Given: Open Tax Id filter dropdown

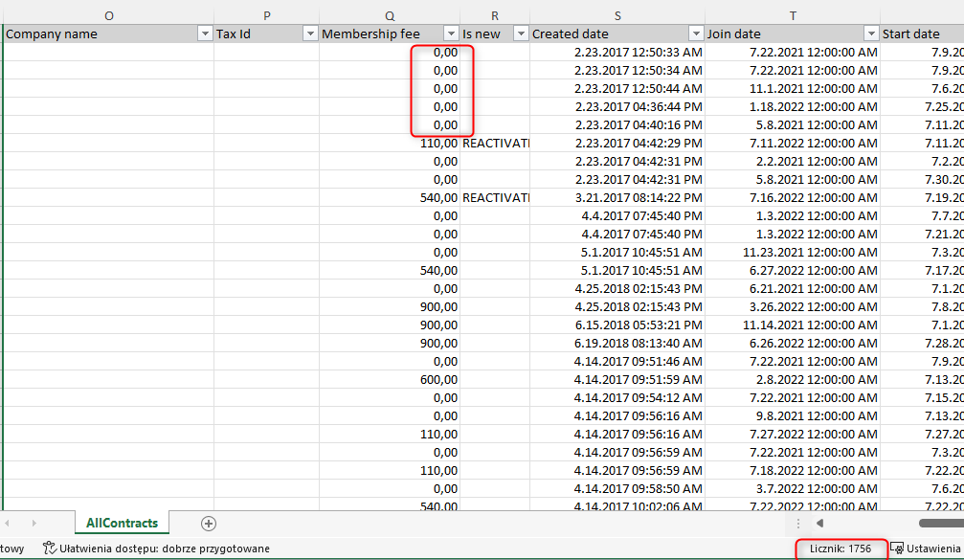Looking at the screenshot, I should coord(309,34).
